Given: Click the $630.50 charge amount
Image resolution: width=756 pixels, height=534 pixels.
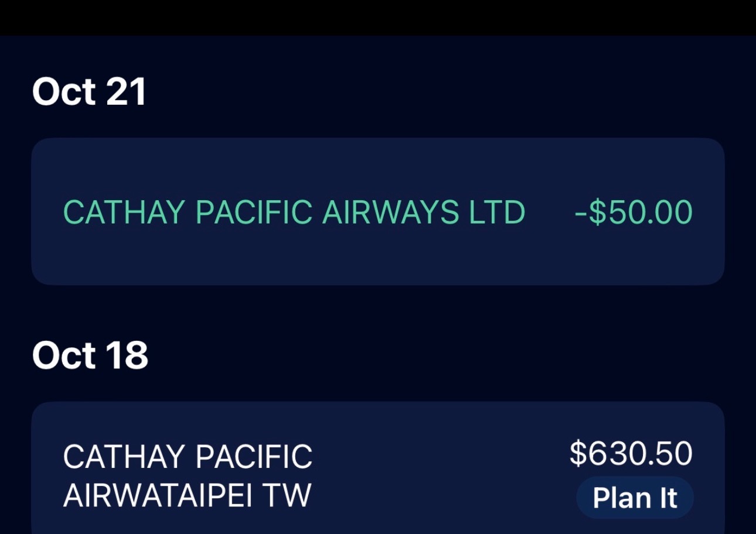Looking at the screenshot, I should (631, 454).
